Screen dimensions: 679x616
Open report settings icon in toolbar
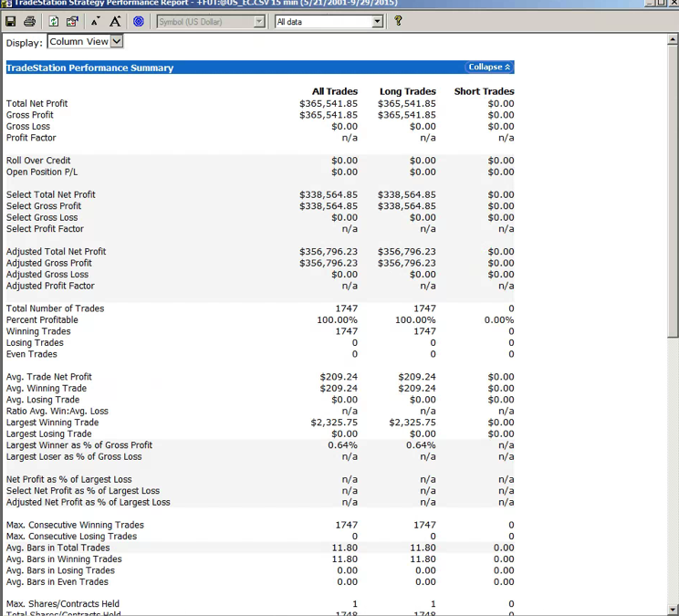[x=72, y=21]
